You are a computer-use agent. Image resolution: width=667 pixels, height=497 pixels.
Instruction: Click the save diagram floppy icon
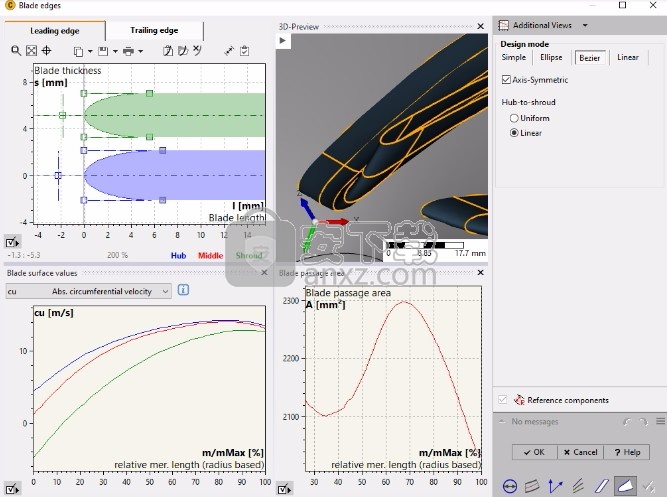pyautogui.click(x=103, y=51)
